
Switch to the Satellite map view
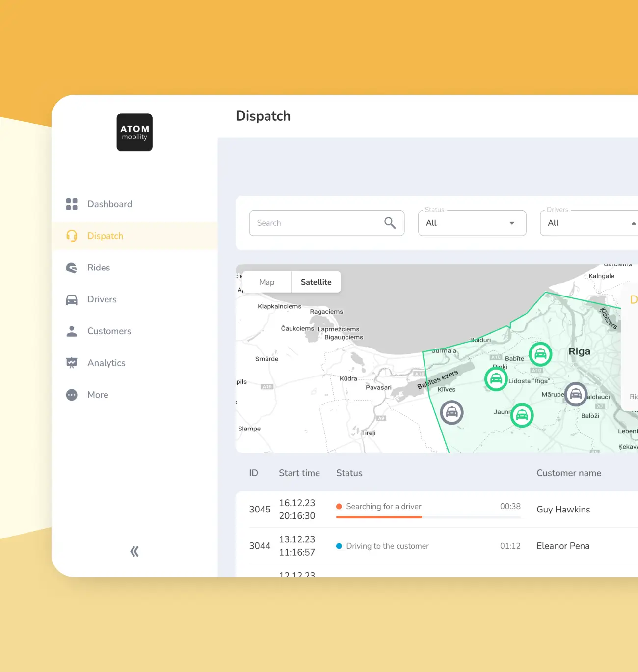click(316, 282)
